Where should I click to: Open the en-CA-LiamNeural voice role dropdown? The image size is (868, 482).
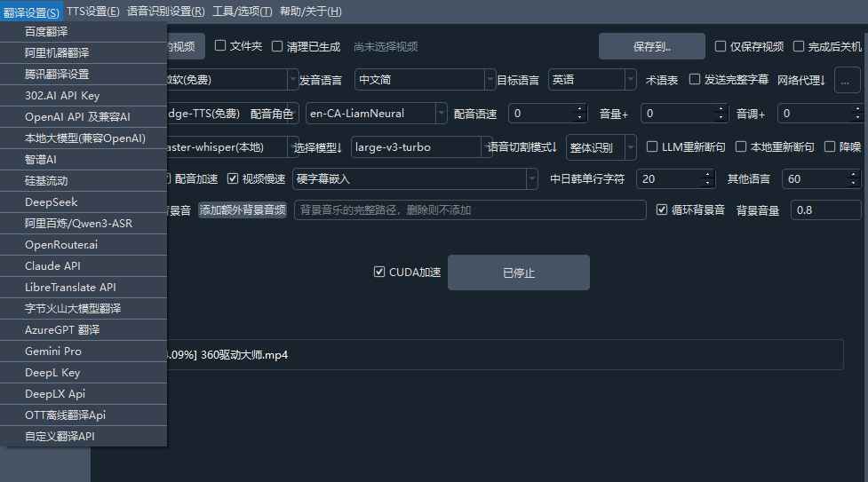pyautogui.click(x=376, y=114)
